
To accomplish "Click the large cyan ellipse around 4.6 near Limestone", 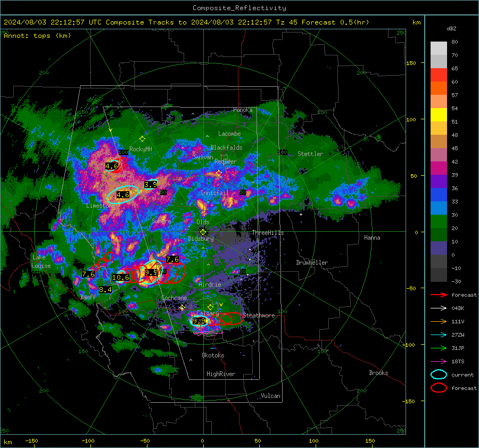I will coord(122,194).
